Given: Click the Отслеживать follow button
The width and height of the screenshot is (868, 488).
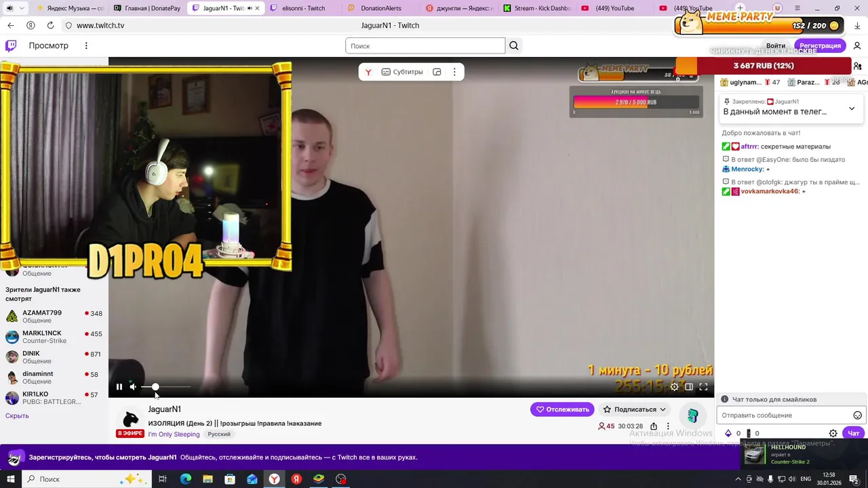Looking at the screenshot, I should 562,409.
